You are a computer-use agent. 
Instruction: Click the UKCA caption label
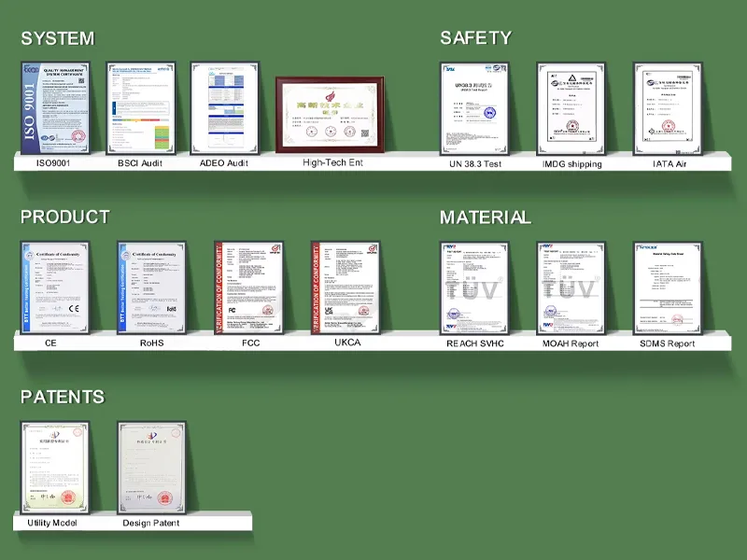(x=347, y=343)
